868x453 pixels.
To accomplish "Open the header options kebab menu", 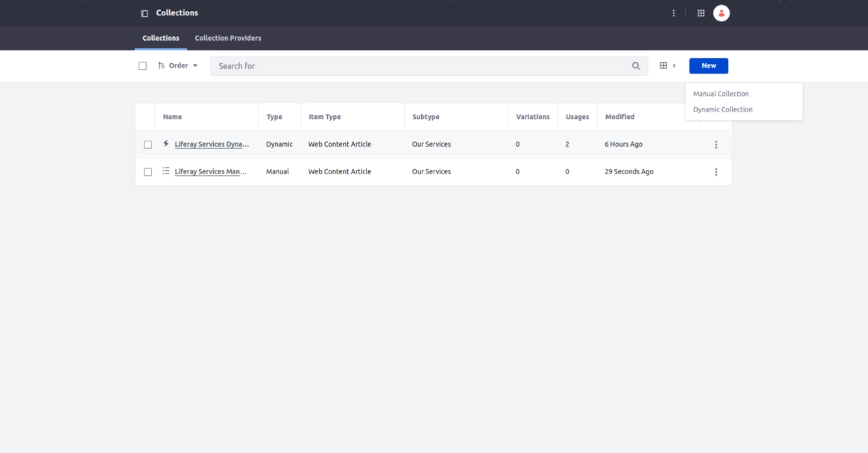I will [673, 13].
